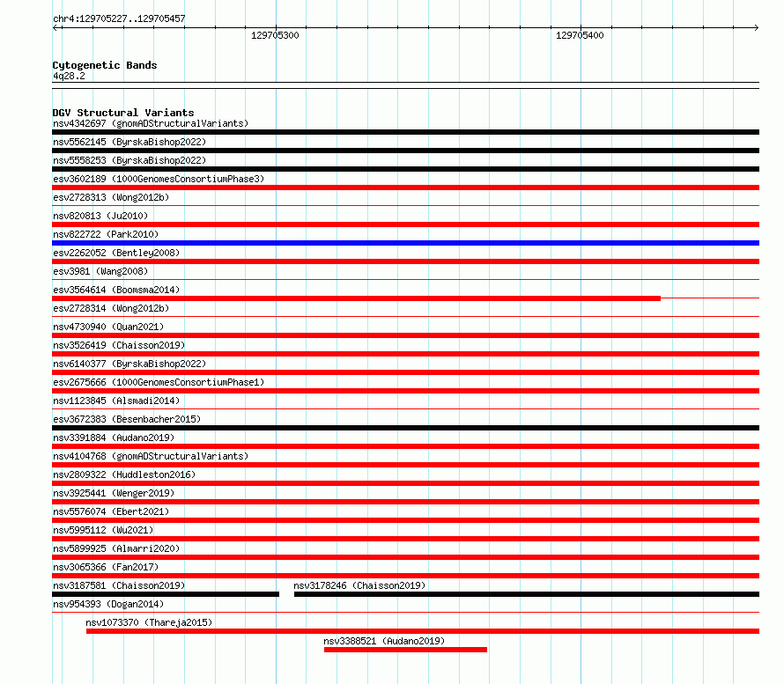Select nsv5576074 Ebert2021 label
Viewport: 784px width, 684px height.
111,511
